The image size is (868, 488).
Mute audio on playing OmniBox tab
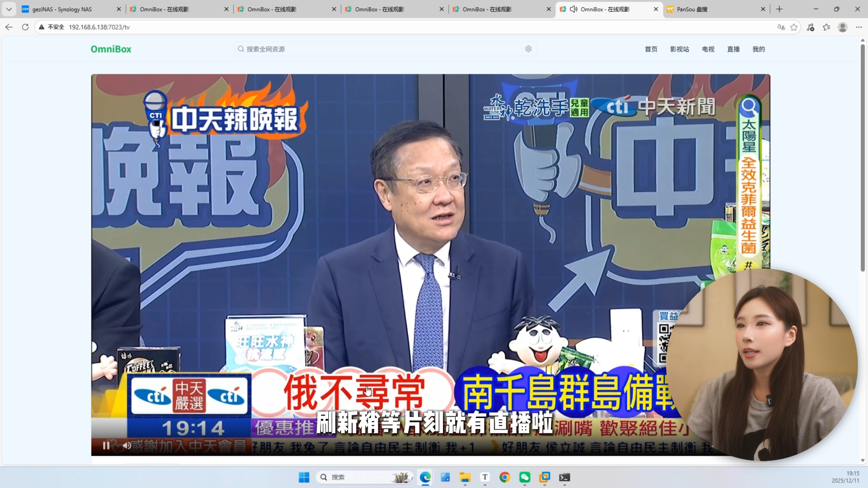[x=573, y=9]
